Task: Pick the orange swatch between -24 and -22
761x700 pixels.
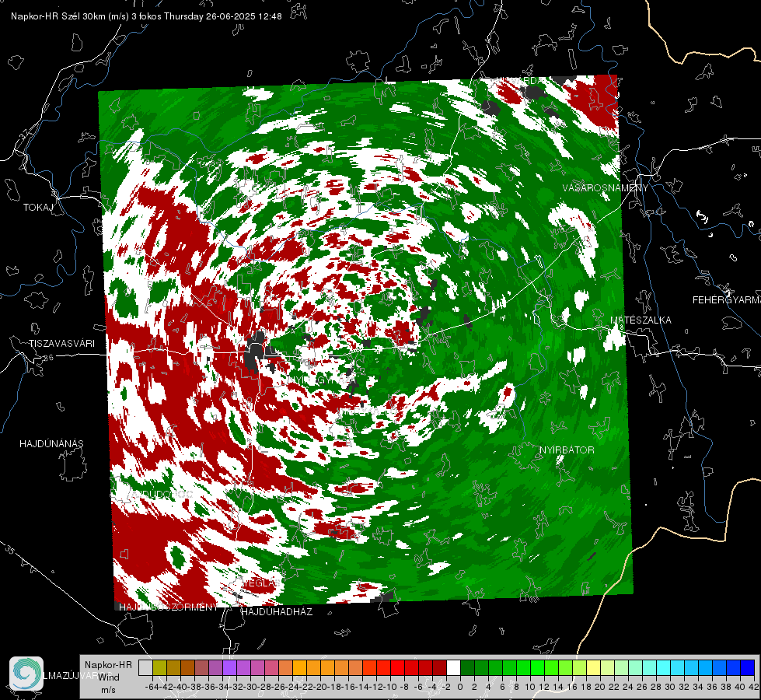Action: pyautogui.click(x=299, y=667)
